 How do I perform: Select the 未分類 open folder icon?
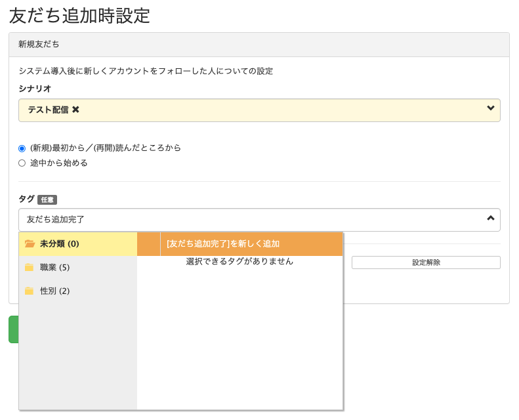coord(30,244)
